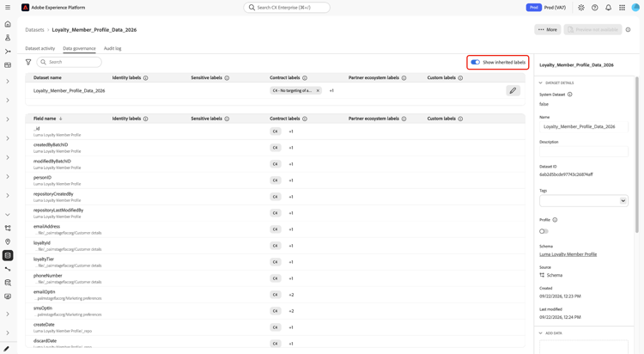Open the apps grid switcher
This screenshot has height=354, width=644.
pos(622,8)
